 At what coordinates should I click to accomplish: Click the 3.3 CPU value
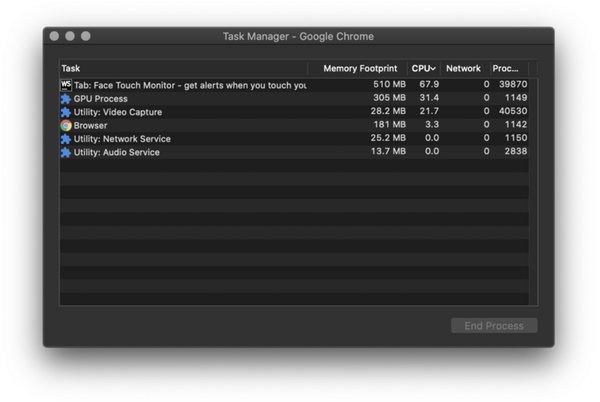432,124
